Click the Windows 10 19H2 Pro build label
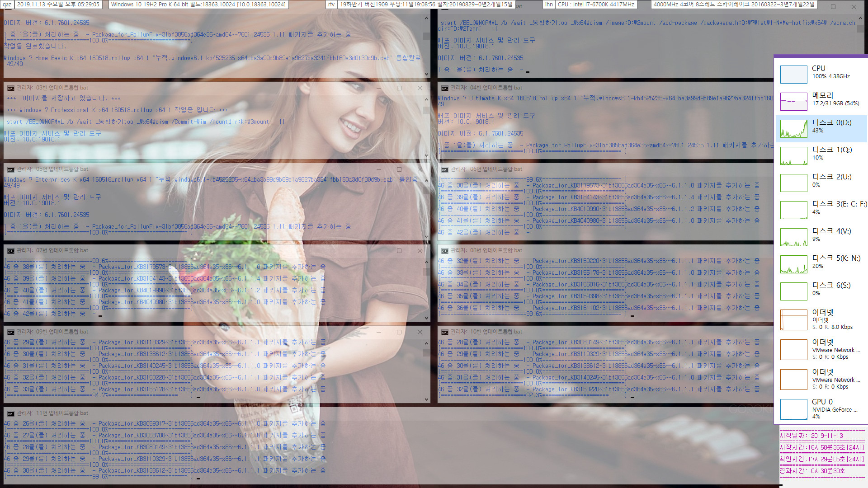868x488 pixels. point(198,5)
